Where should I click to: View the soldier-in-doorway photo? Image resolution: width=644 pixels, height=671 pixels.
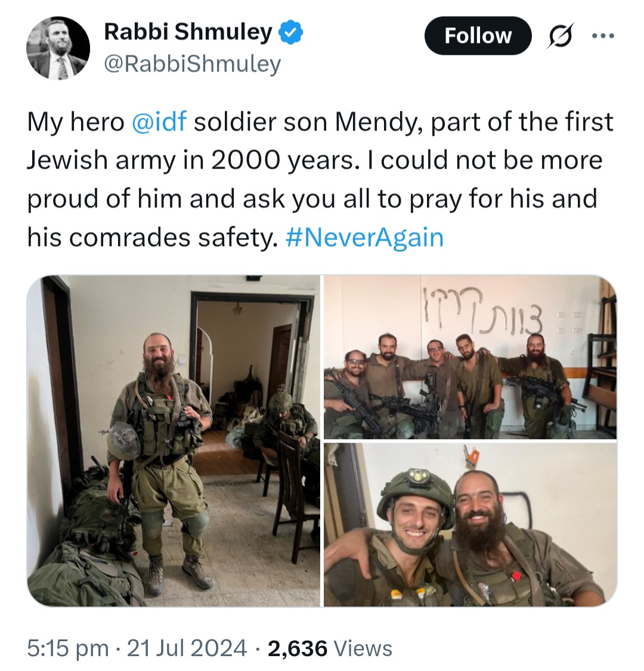pyautogui.click(x=174, y=441)
